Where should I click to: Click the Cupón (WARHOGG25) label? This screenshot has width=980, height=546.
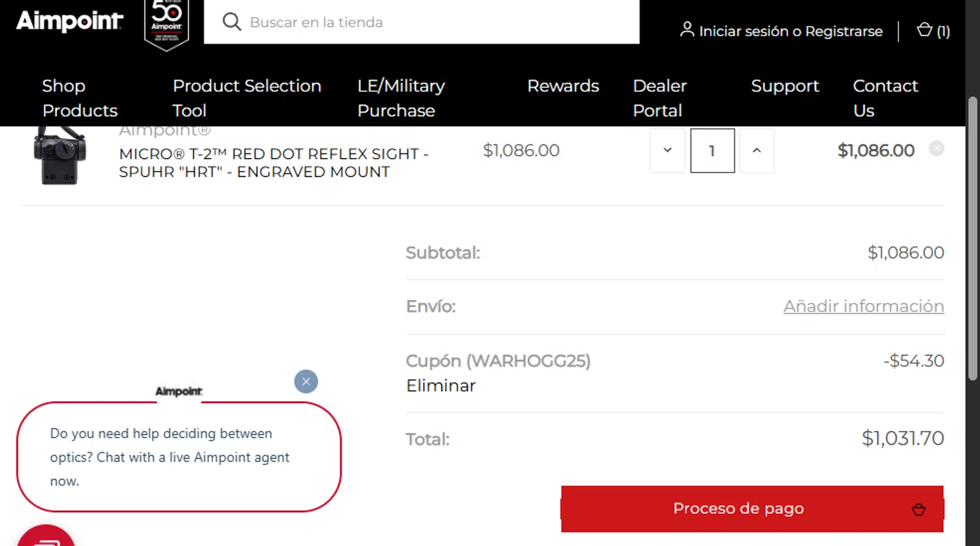(498, 361)
